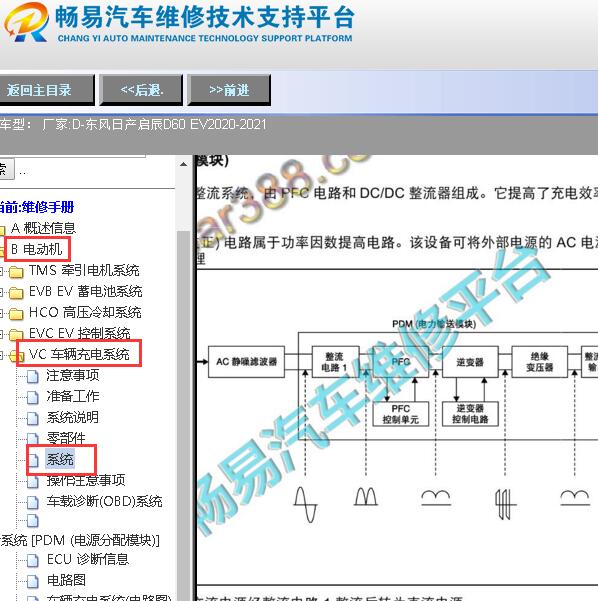Open 车载诊断(OBD)系统 page

click(104, 501)
